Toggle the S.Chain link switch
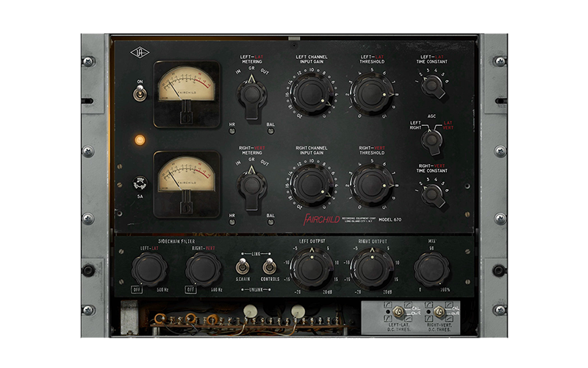The width and height of the screenshot is (588, 368). (243, 266)
